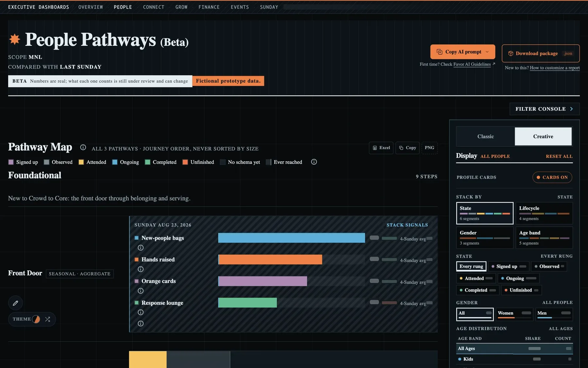Click the half-circle theme contrast icon
This screenshot has height=368, width=588.
click(x=36, y=319)
